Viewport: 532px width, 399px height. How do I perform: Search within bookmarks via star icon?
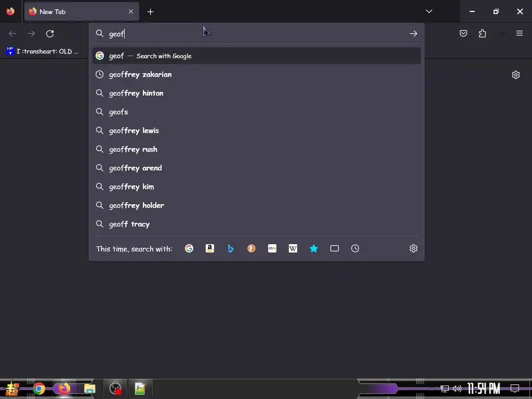coord(314,248)
